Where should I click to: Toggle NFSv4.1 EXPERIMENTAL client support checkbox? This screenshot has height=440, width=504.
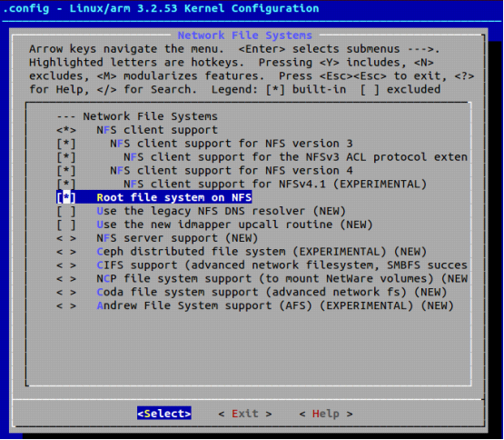(66, 185)
